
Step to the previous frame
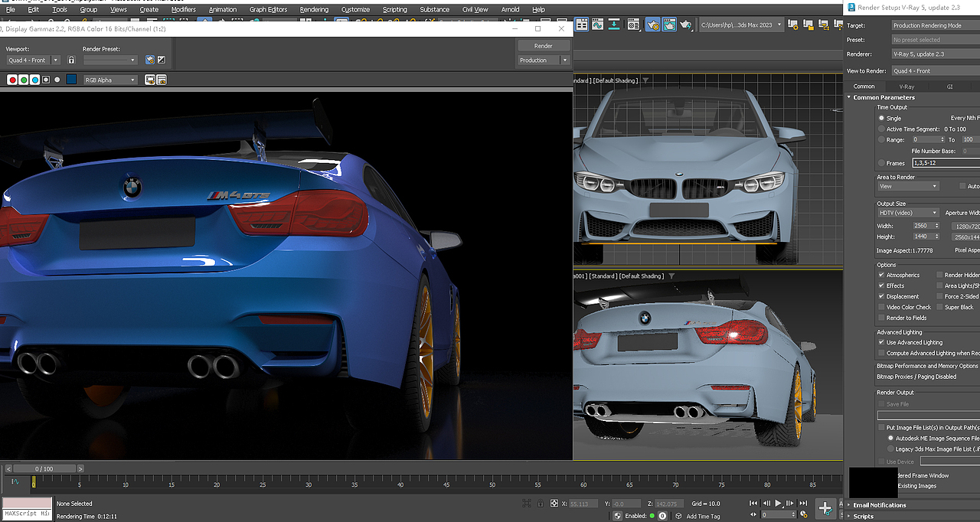(x=766, y=503)
